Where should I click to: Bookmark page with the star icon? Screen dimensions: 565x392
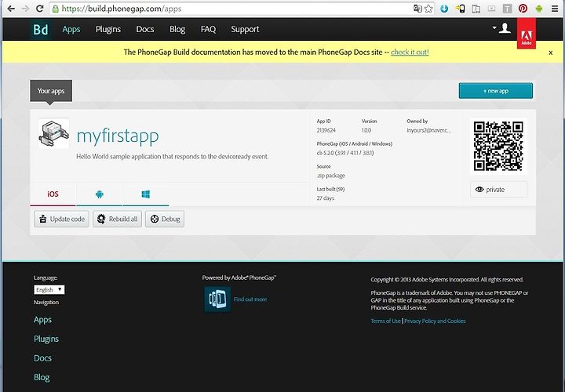428,9
